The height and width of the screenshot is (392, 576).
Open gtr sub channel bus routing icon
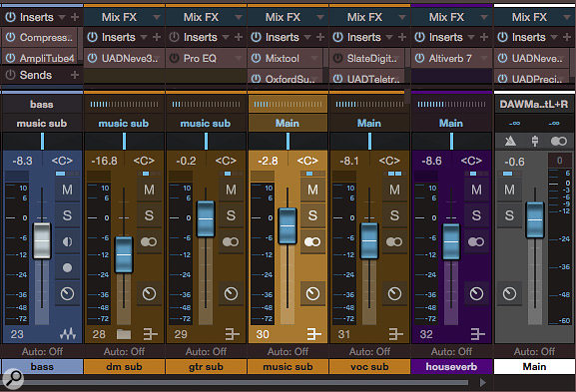(x=233, y=334)
